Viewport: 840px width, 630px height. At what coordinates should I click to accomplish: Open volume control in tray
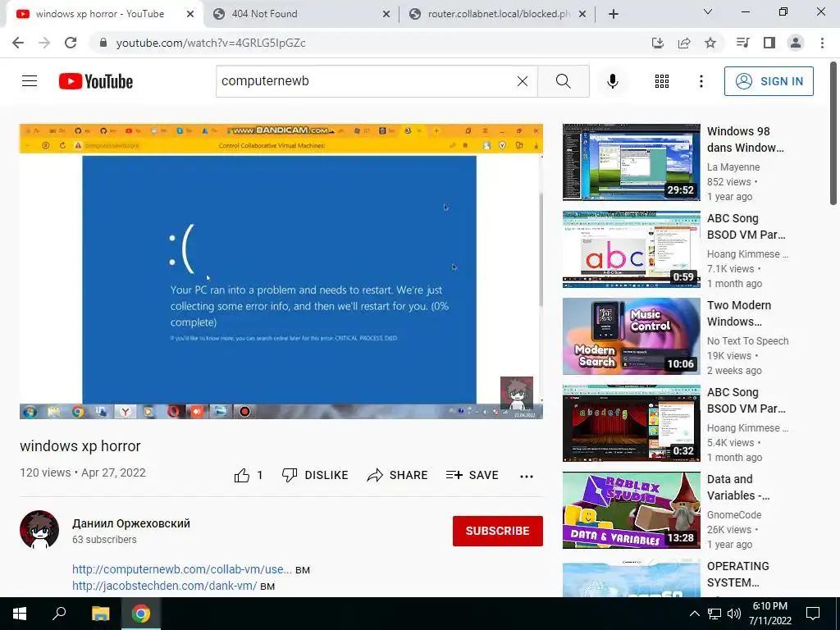tap(734, 614)
